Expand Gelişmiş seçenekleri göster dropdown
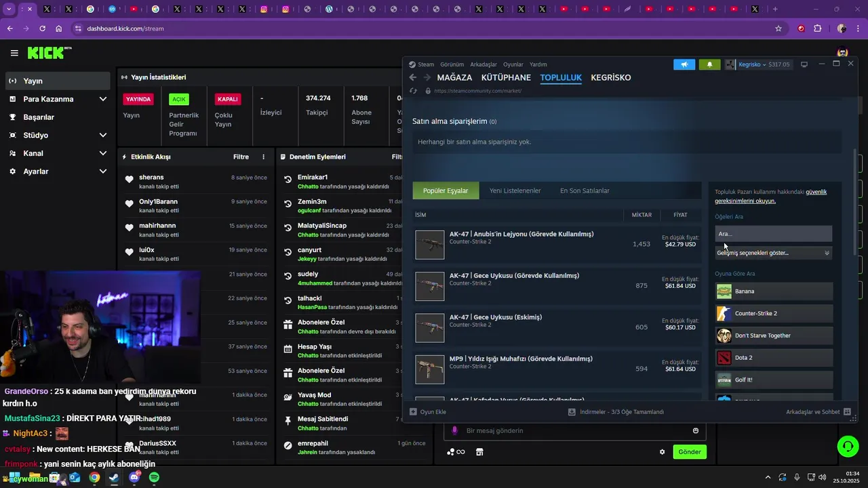The width and height of the screenshot is (868, 488). [x=773, y=253]
